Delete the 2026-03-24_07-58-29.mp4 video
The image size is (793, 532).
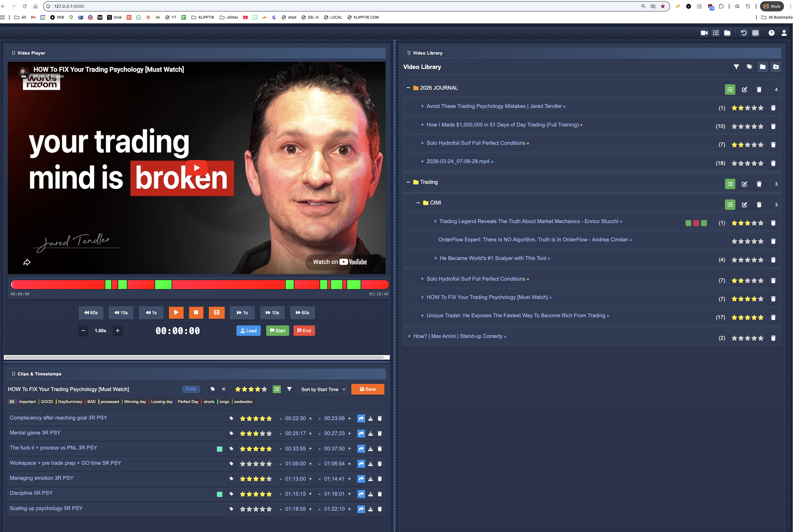pos(773,163)
